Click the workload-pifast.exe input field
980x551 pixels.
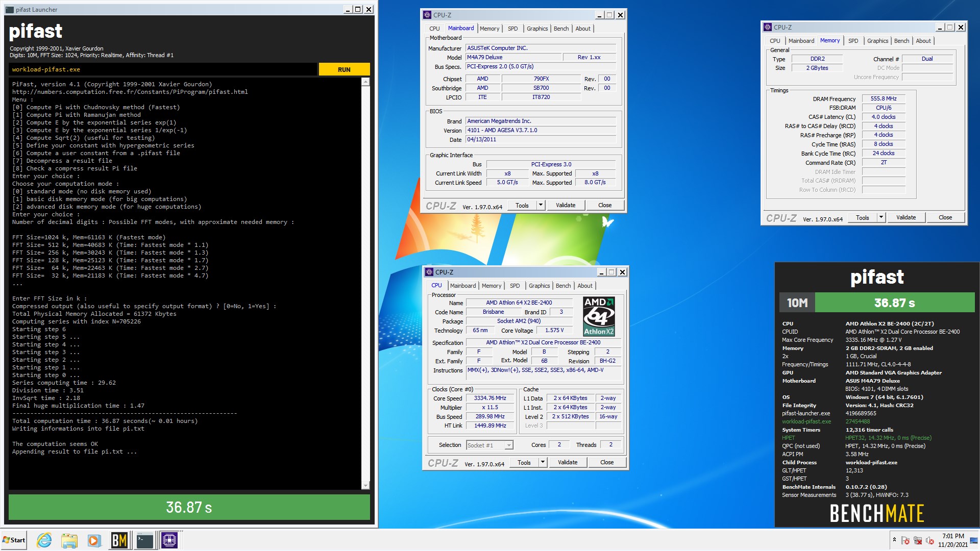pyautogui.click(x=163, y=69)
